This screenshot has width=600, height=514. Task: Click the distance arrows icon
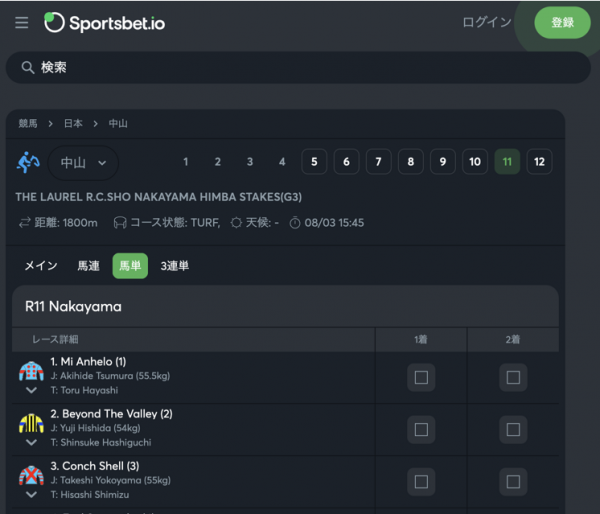24,223
